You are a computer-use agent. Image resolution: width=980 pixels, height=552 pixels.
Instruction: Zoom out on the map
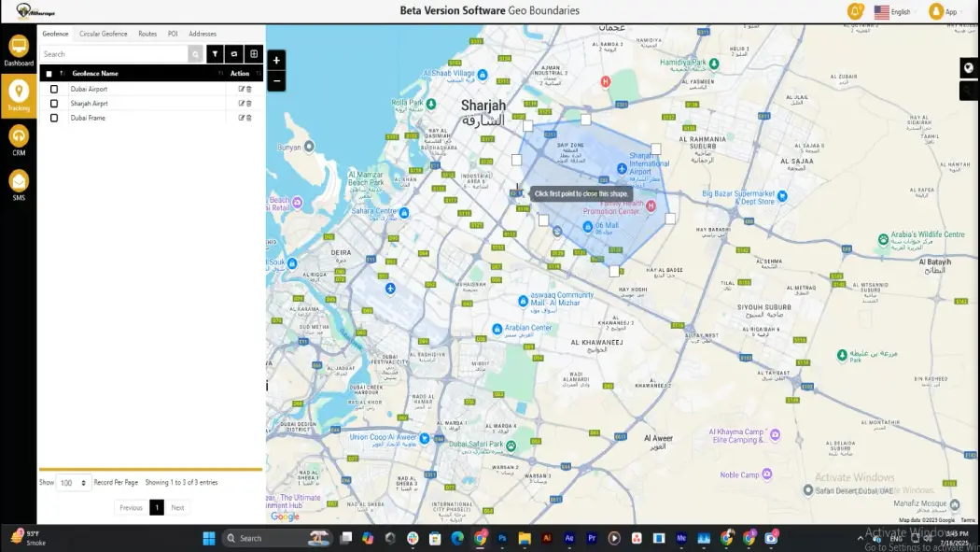pos(276,80)
